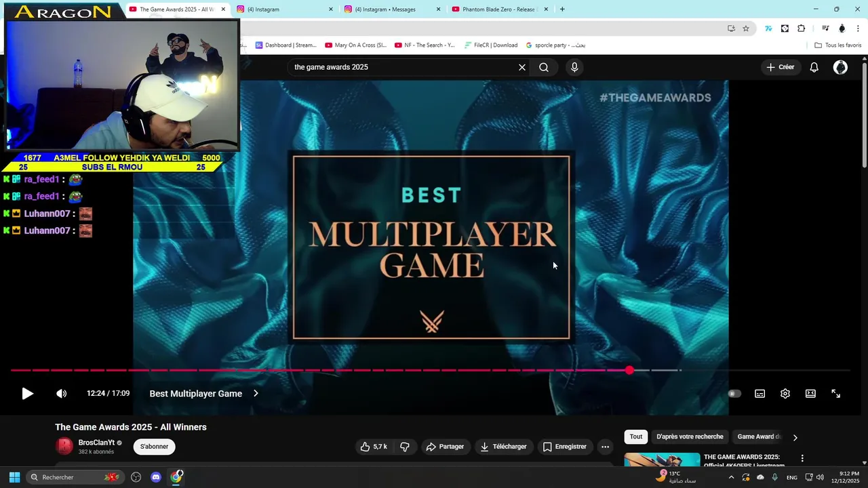868x488 pixels.
Task: Save video with the Enregistrer button
Action: tap(564, 447)
